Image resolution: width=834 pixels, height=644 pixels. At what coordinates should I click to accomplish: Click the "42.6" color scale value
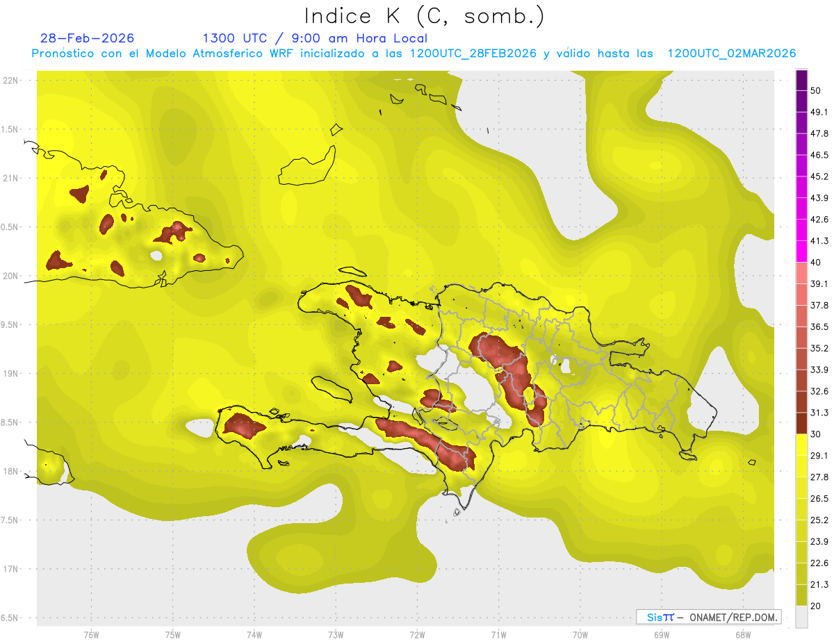pyautogui.click(x=820, y=220)
